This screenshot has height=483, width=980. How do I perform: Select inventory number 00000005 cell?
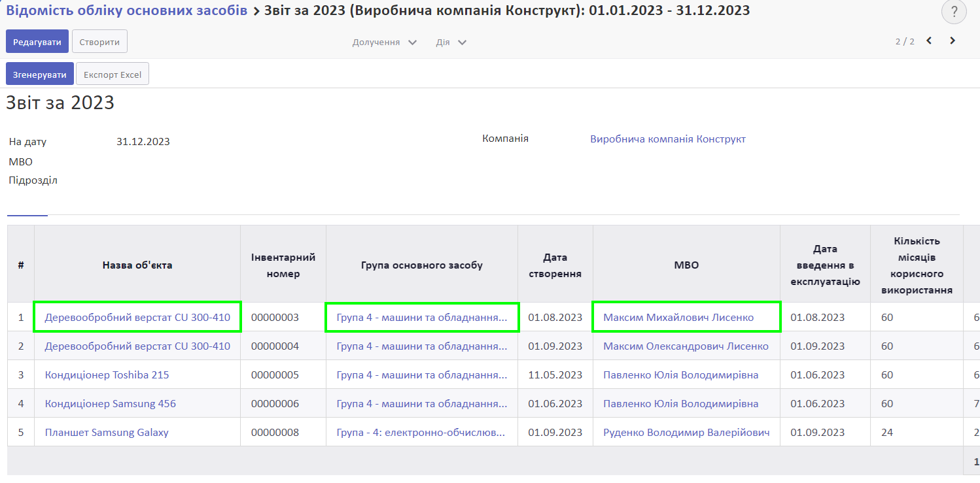tap(283, 375)
